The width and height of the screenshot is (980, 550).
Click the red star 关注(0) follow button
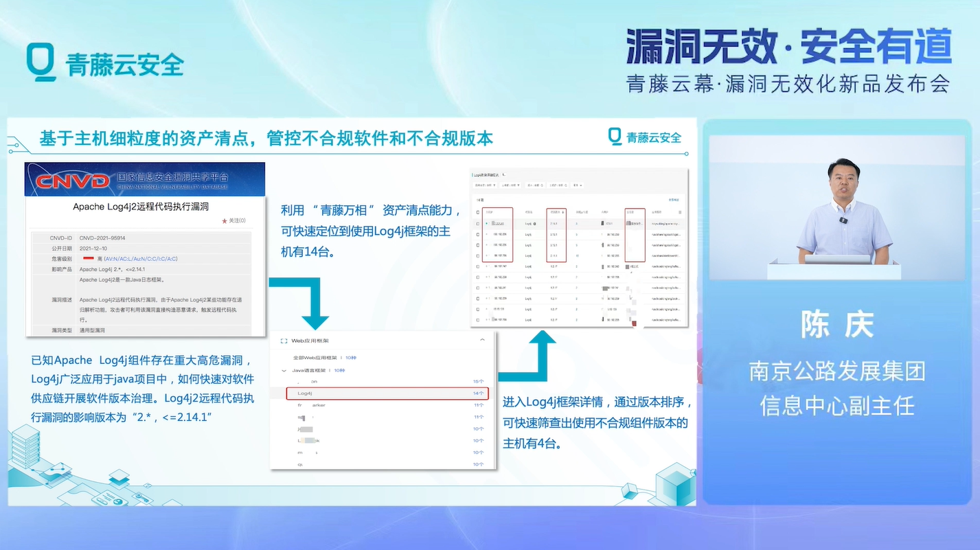tap(233, 220)
